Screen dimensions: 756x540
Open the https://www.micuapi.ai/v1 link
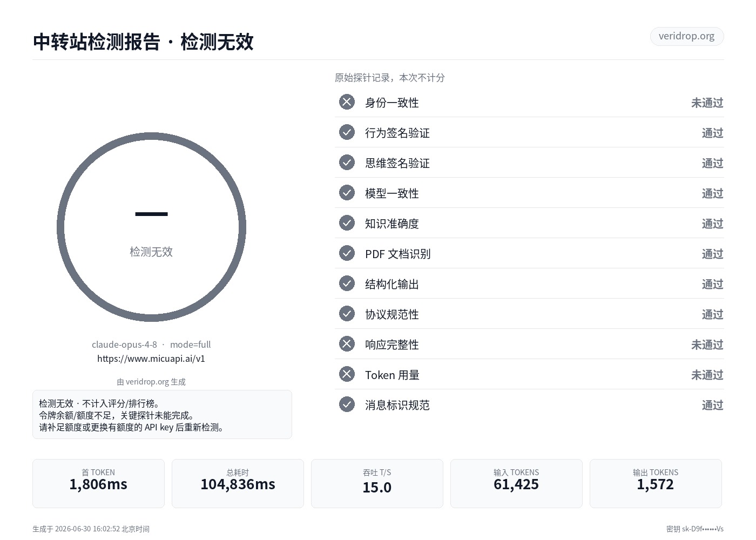pos(151,359)
